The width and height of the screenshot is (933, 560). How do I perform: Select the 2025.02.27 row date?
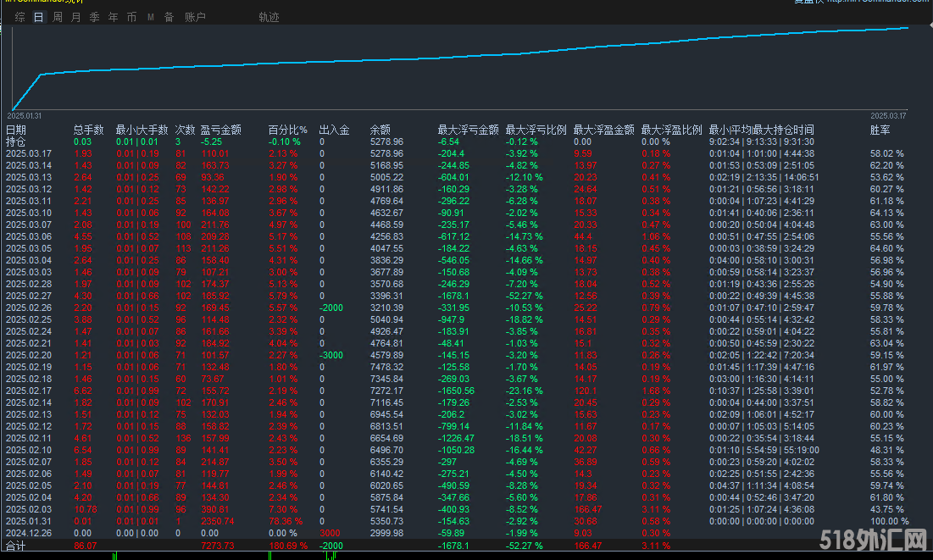point(29,295)
